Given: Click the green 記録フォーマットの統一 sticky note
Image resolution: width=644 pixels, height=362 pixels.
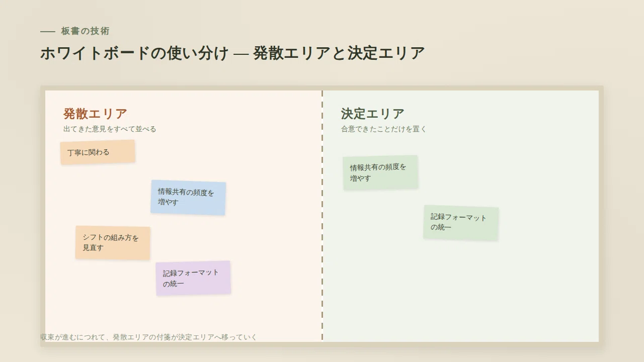Looking at the screenshot, I should (461, 222).
